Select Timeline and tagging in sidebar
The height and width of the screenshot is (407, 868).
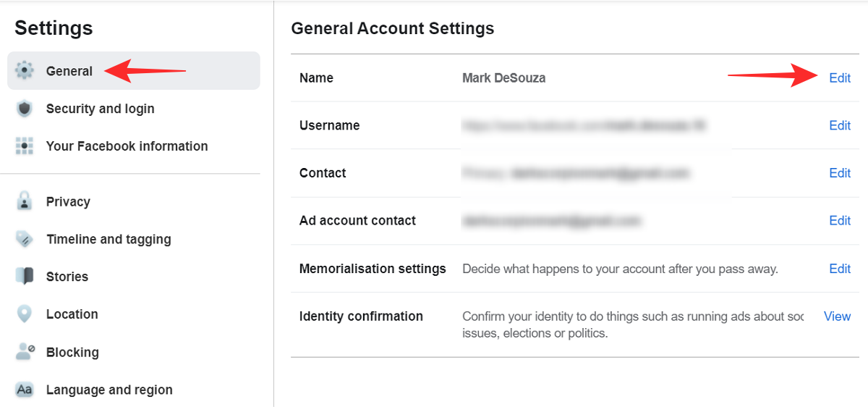pyautogui.click(x=109, y=239)
